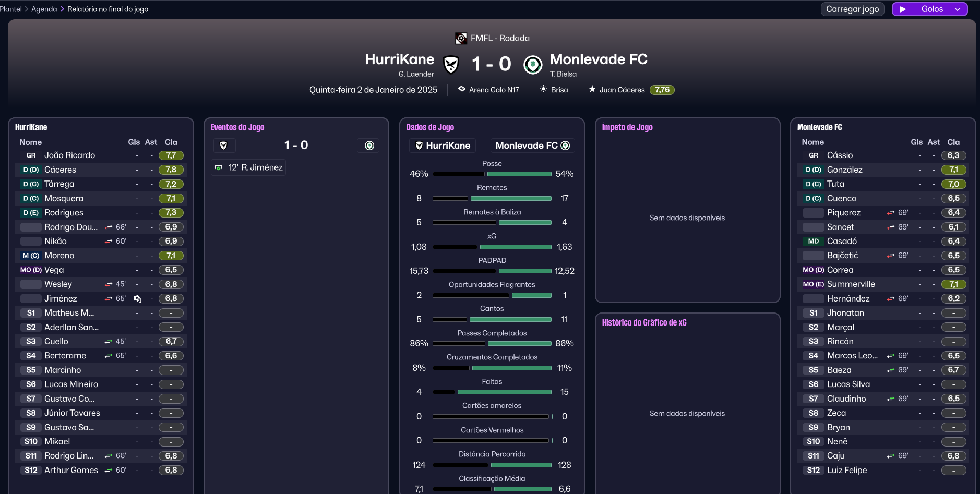Click the stadium icon beside Arena Galo N17
980x494 pixels.
point(462,89)
